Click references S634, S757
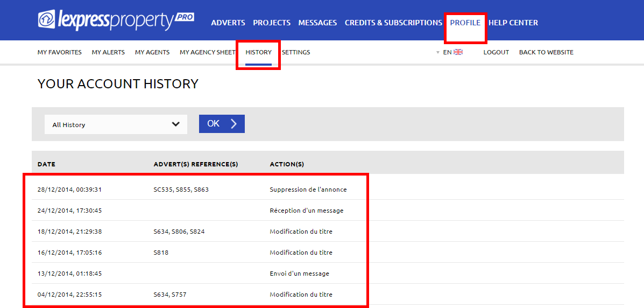 171,295
